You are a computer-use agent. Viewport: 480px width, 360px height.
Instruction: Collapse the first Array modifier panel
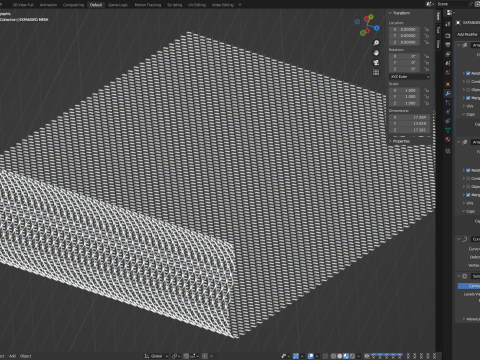coord(459,45)
